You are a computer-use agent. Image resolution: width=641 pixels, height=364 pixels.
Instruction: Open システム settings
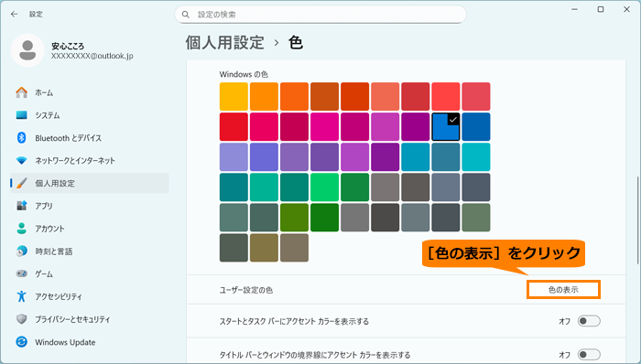89,115
